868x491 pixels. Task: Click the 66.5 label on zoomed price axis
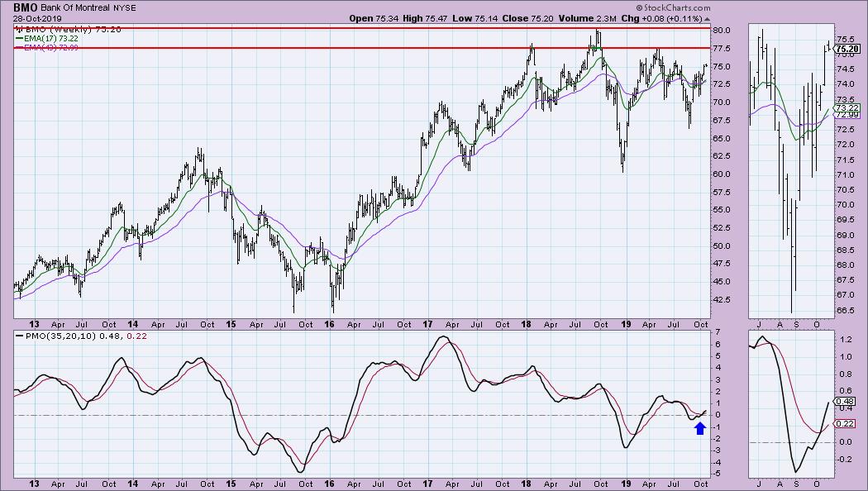click(846, 310)
